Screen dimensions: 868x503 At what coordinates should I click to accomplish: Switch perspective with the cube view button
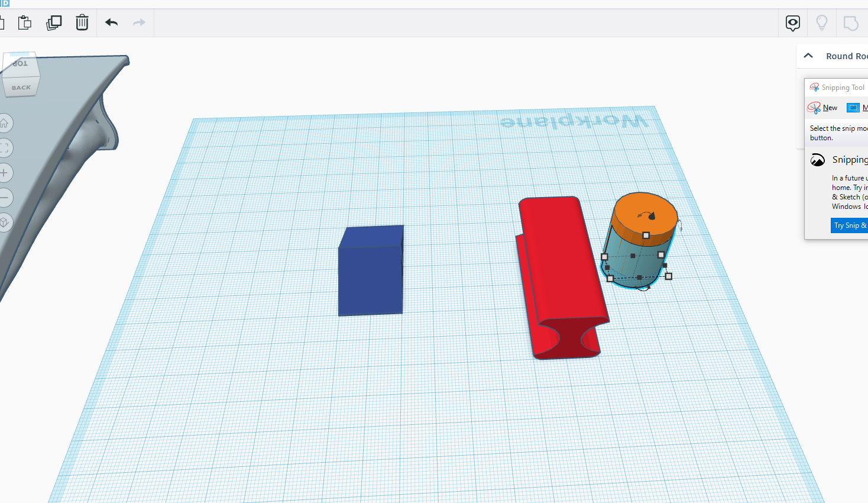click(4, 223)
